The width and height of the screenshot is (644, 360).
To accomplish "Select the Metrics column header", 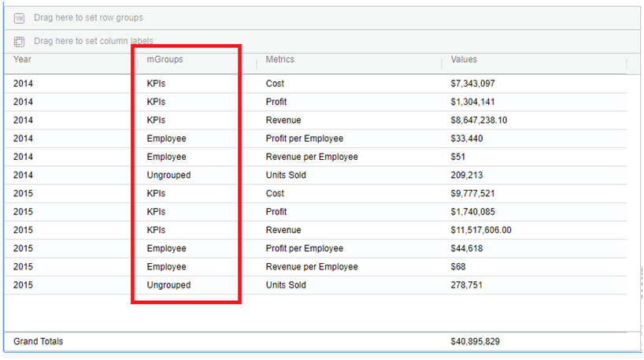I will 279,59.
